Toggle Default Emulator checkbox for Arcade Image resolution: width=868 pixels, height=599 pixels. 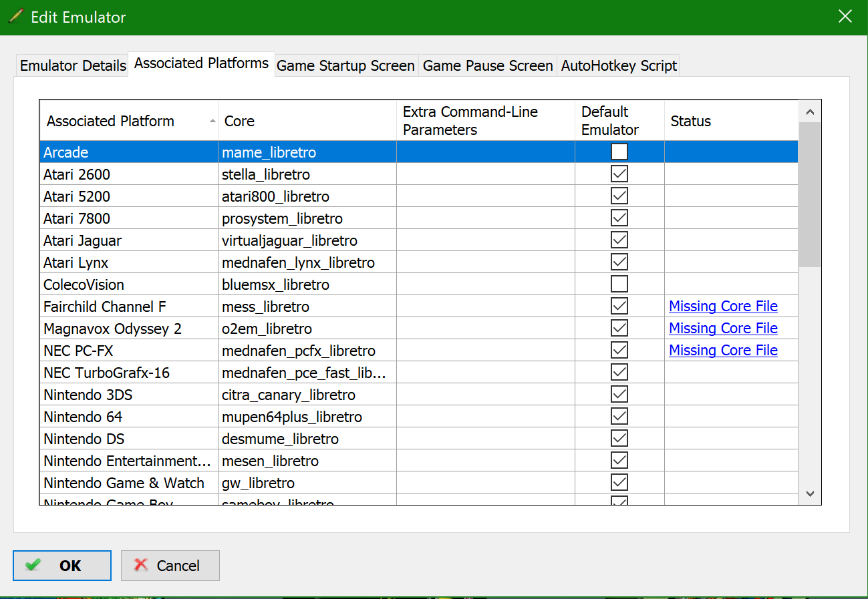pyautogui.click(x=619, y=152)
